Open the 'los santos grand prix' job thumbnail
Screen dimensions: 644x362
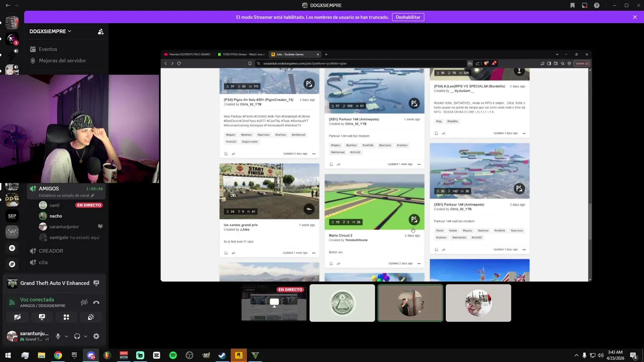tap(269, 191)
